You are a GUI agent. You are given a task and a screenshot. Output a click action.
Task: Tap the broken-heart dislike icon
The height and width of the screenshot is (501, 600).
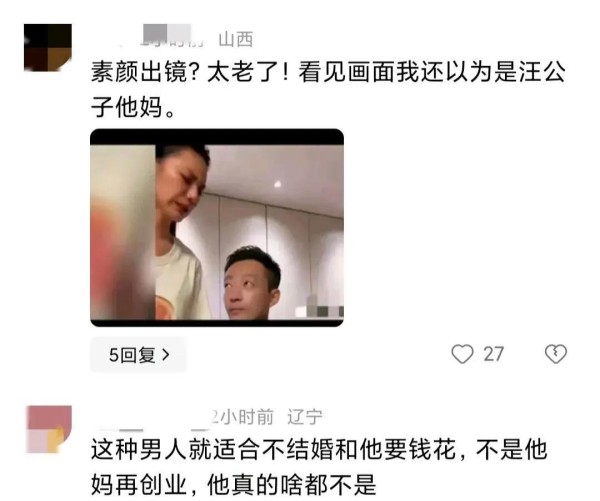pyautogui.click(x=556, y=354)
